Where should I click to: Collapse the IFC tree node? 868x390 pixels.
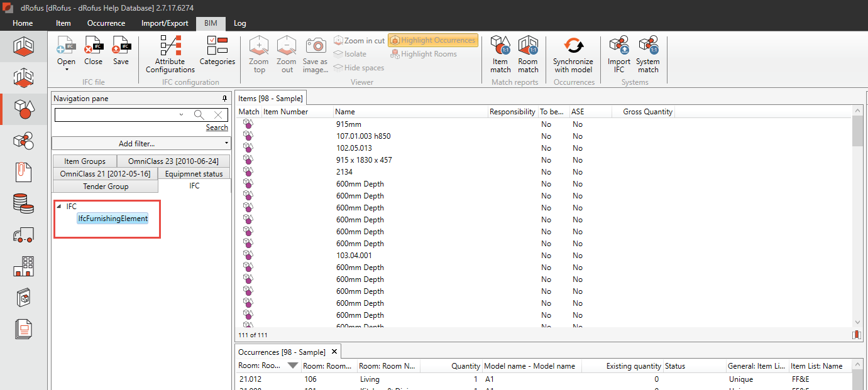pyautogui.click(x=59, y=207)
